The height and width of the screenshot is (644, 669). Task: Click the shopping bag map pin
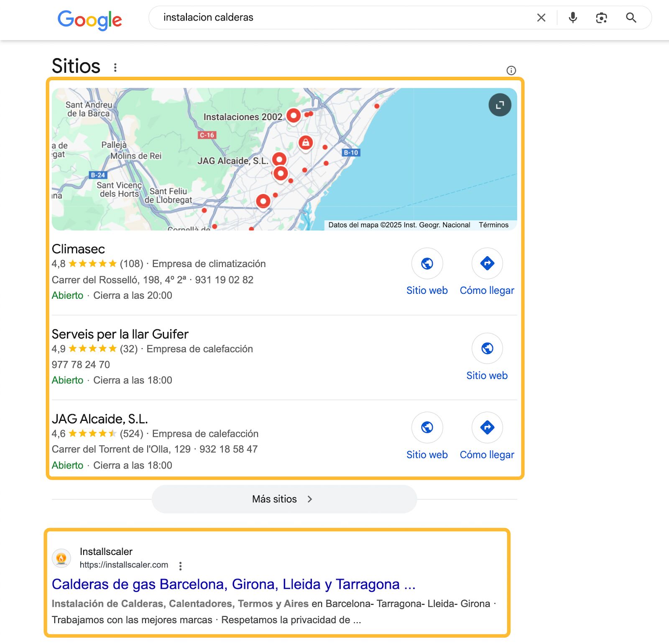tap(306, 143)
